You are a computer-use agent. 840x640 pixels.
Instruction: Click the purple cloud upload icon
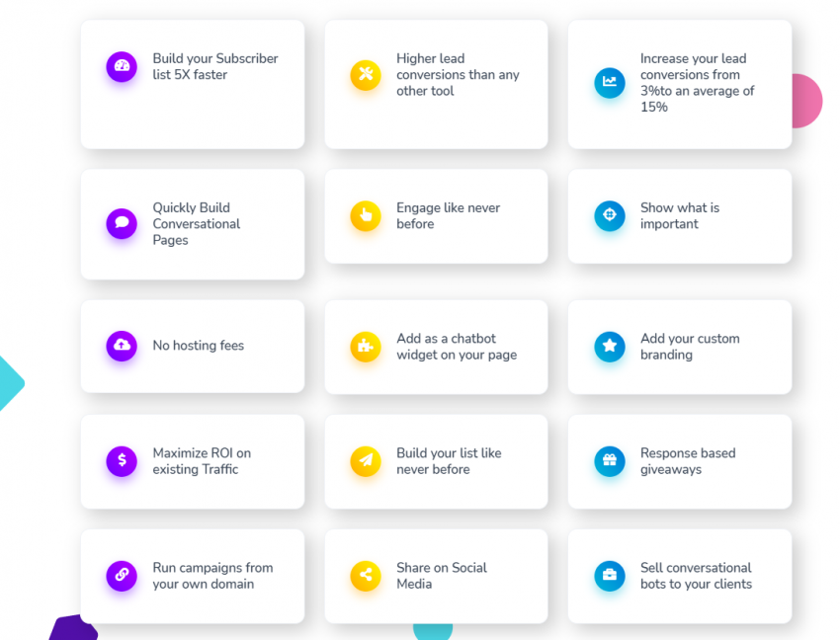[122, 346]
